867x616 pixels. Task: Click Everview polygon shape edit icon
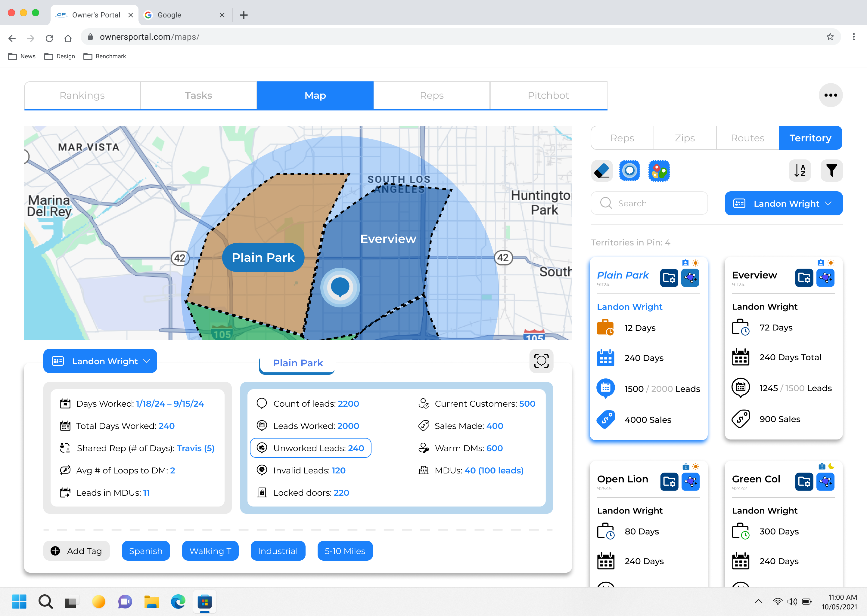click(x=825, y=278)
